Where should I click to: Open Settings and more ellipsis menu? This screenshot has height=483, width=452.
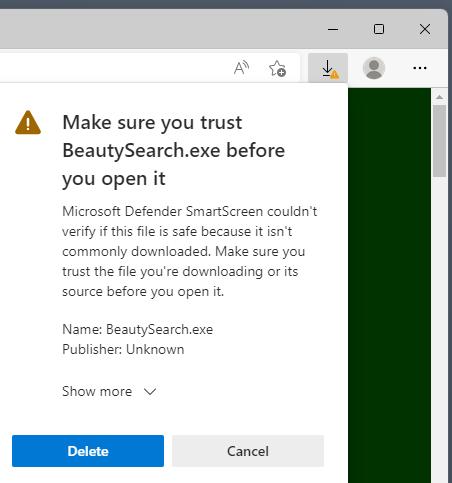[x=420, y=68]
